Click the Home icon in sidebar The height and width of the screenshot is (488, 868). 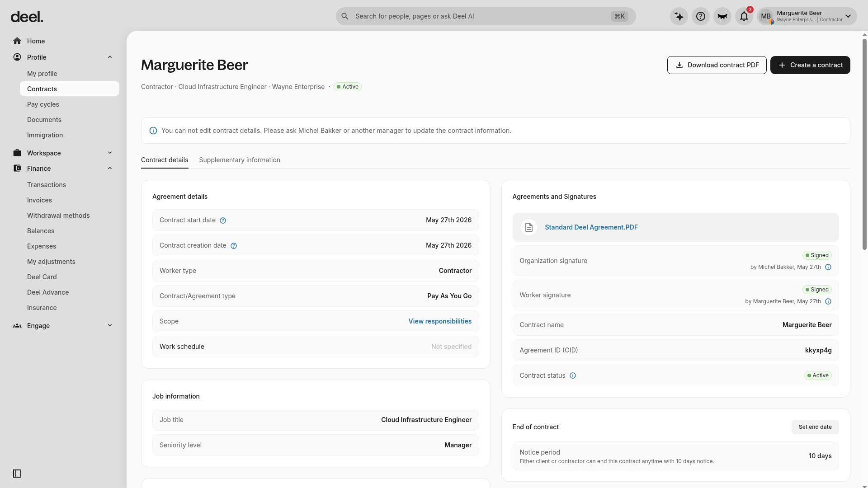(17, 41)
